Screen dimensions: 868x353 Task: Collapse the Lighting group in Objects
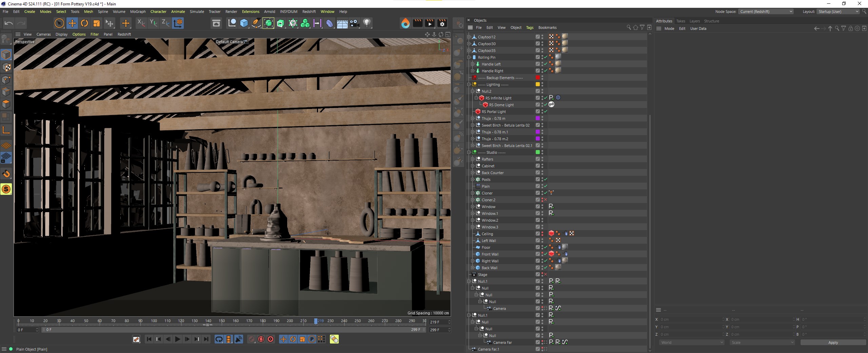click(x=469, y=85)
